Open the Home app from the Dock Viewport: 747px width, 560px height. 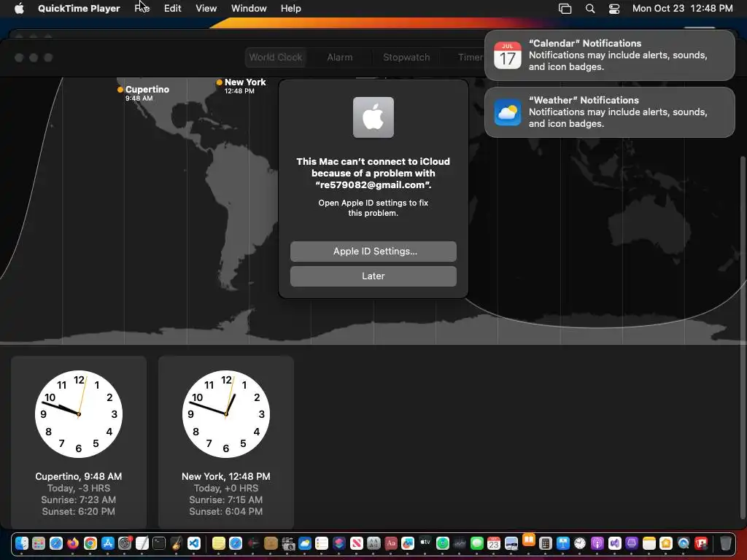666,542
